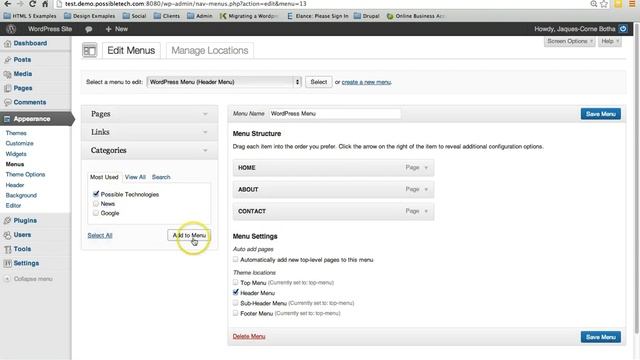The image size is (640, 360).
Task: Enable the Footer Menu theme location
Action: pyautogui.click(x=236, y=313)
